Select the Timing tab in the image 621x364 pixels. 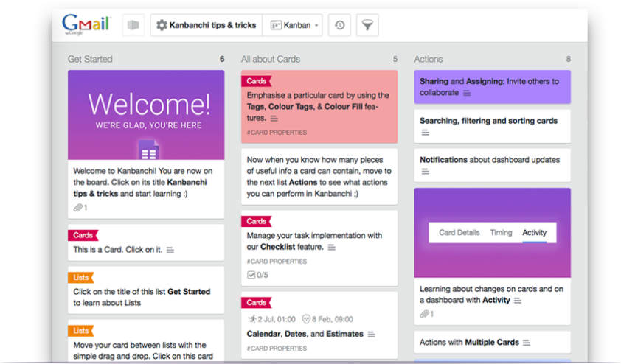[x=501, y=233]
